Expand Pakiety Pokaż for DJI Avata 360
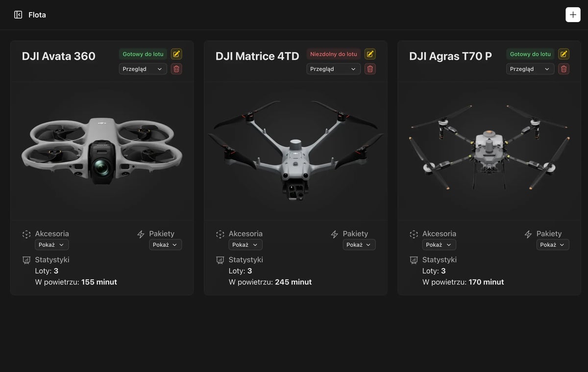This screenshot has width=588, height=372. (x=165, y=245)
